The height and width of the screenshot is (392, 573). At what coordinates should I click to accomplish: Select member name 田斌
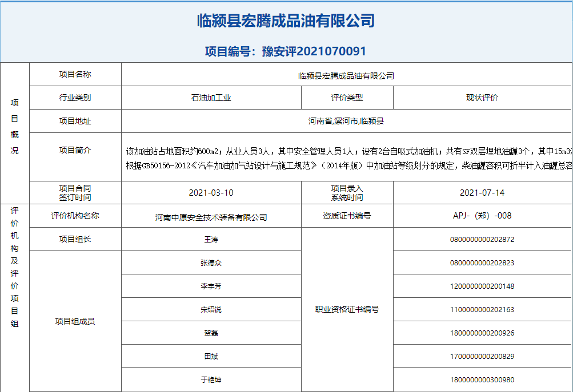click(211, 356)
